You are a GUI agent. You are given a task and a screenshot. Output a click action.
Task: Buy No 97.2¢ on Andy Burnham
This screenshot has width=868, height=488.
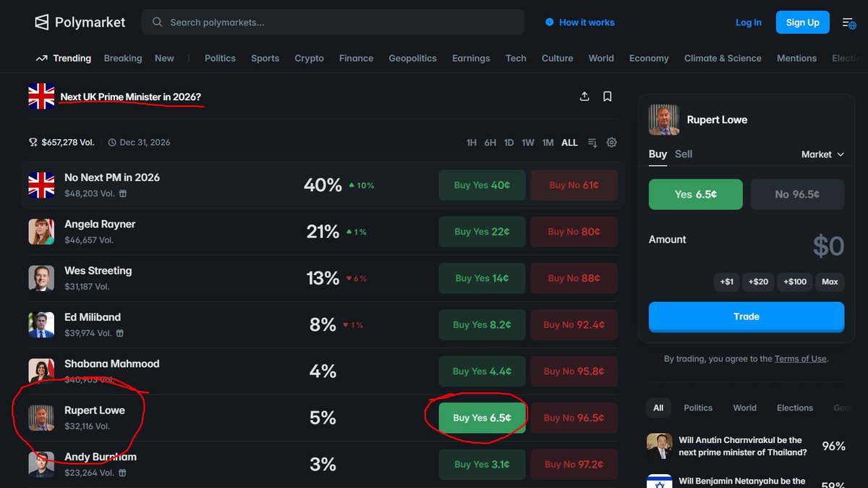[x=574, y=464]
